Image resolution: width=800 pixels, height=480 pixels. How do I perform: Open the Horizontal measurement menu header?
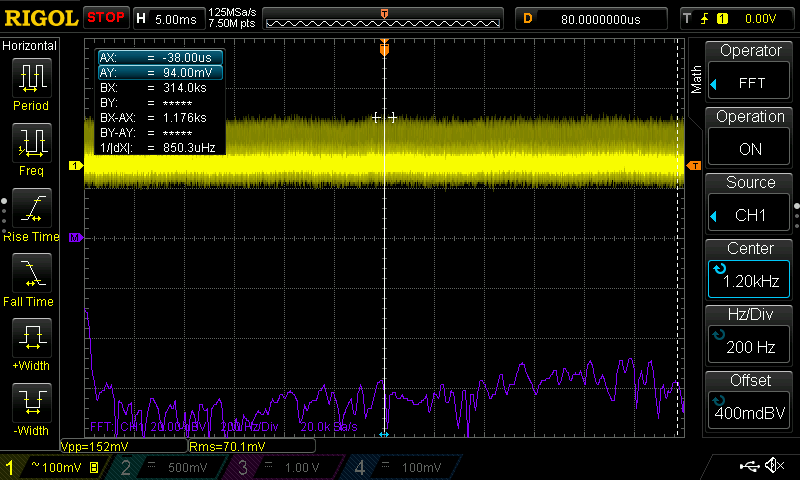tap(30, 46)
